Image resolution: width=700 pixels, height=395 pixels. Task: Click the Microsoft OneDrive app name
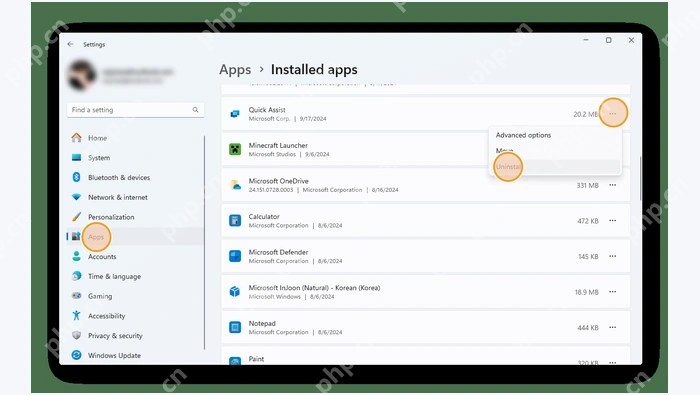click(x=279, y=181)
